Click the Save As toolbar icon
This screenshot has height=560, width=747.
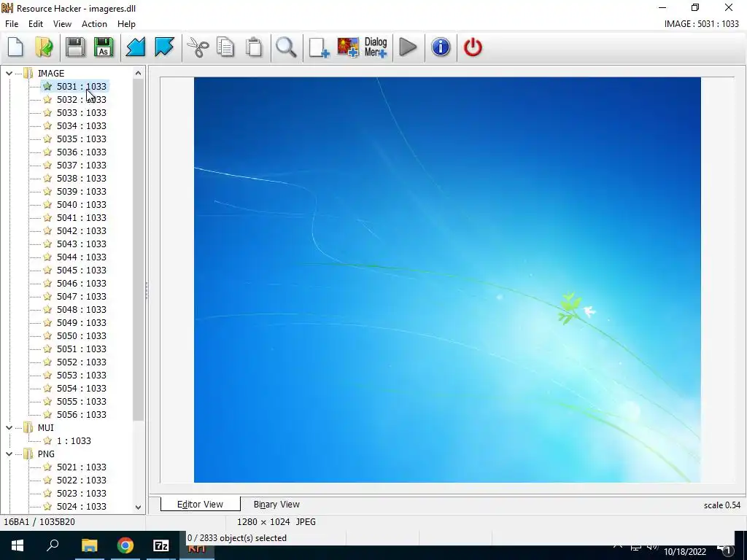104,47
